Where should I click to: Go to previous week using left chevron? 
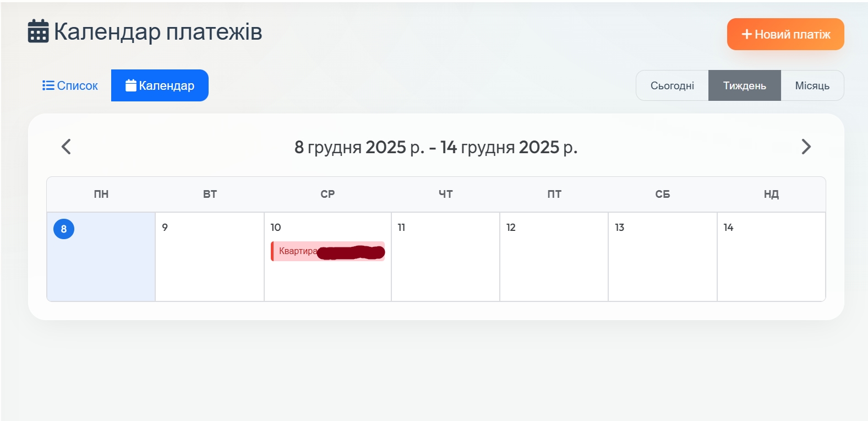click(66, 147)
